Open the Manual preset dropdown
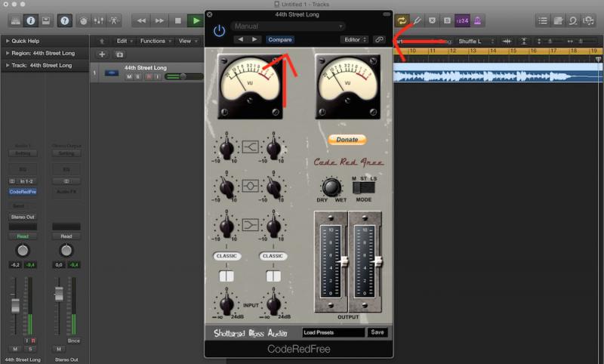Screen dimensions: 604x364 (288, 26)
